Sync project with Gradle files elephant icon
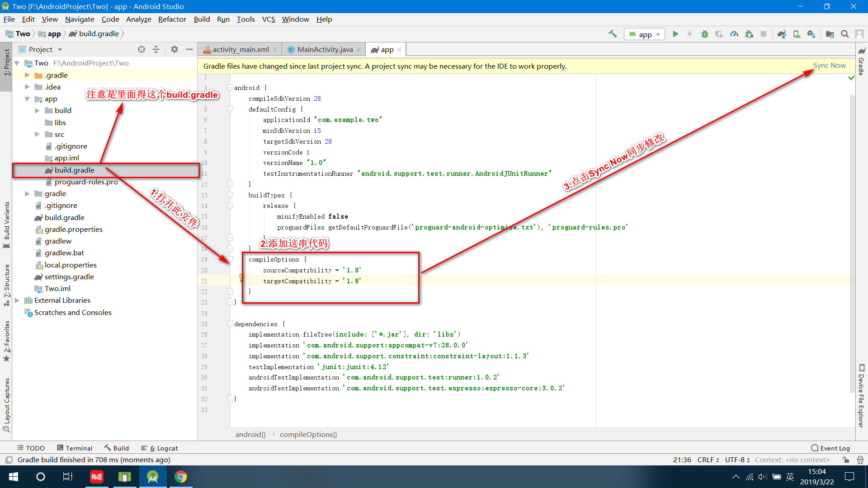 coord(782,34)
